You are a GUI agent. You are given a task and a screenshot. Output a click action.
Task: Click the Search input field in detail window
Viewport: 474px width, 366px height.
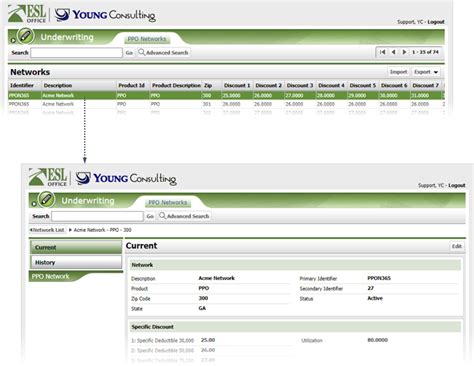point(97,216)
